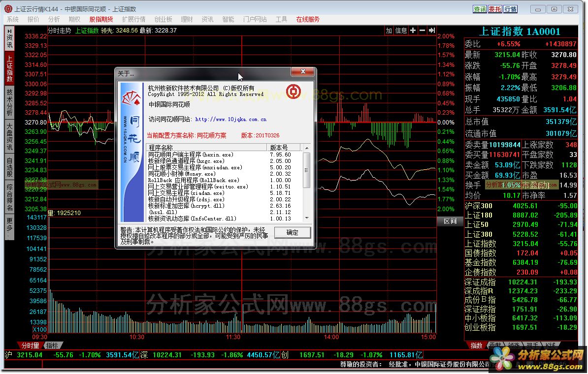Image resolution: width=588 pixels, height=374 pixels.
Task: Open the 系统 menu
Action: (12, 19)
